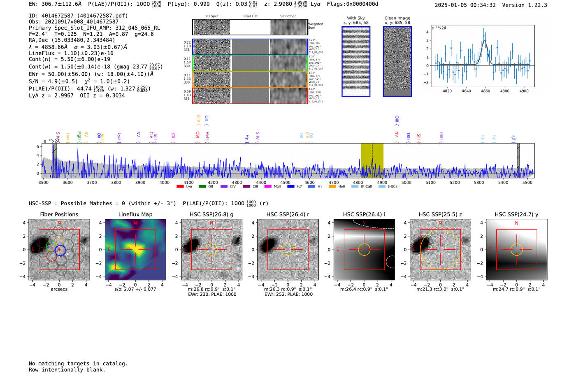Click the Cont(w) = 1.50(±0.14)e-18 line
This screenshot has height=392, width=576.
tap(95, 66)
